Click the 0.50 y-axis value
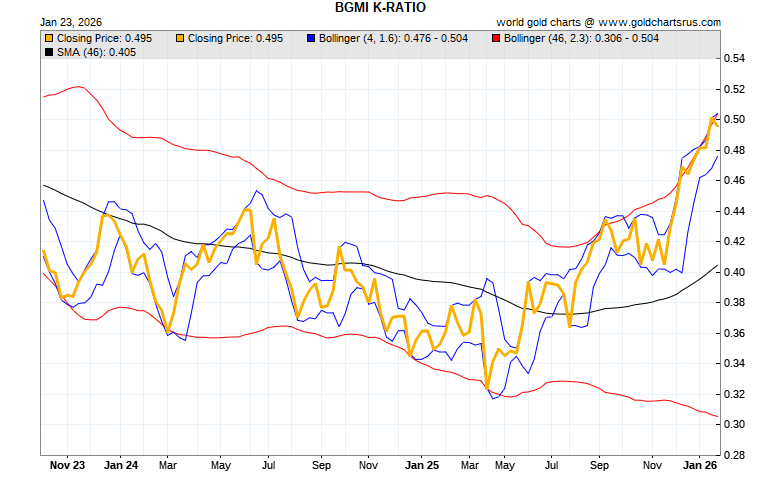760x491 pixels. [735, 120]
